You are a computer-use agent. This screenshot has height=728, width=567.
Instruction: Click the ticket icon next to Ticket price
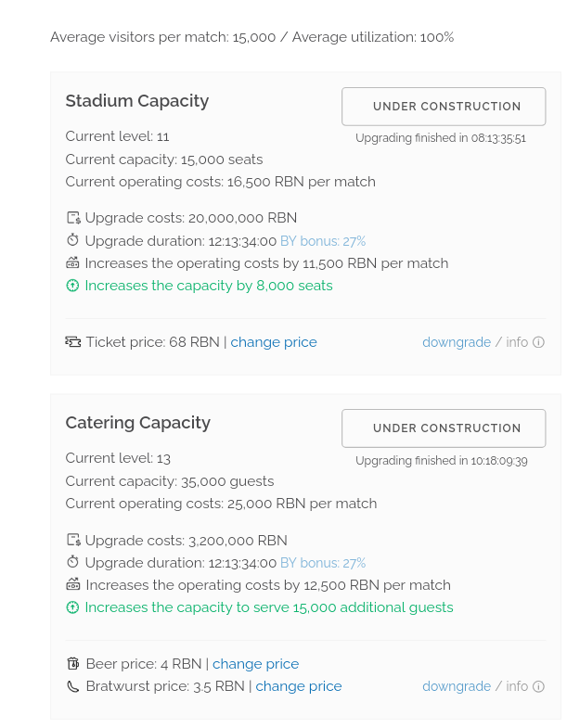tap(73, 342)
